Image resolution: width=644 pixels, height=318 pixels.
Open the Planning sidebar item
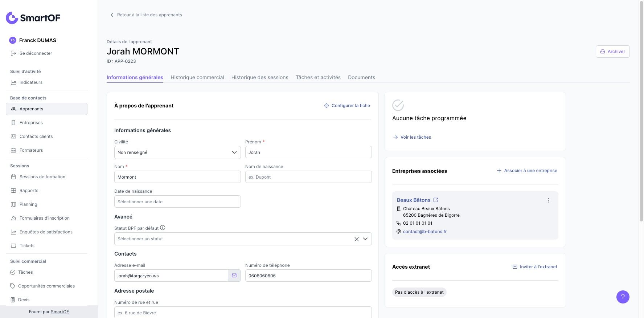[28, 204]
